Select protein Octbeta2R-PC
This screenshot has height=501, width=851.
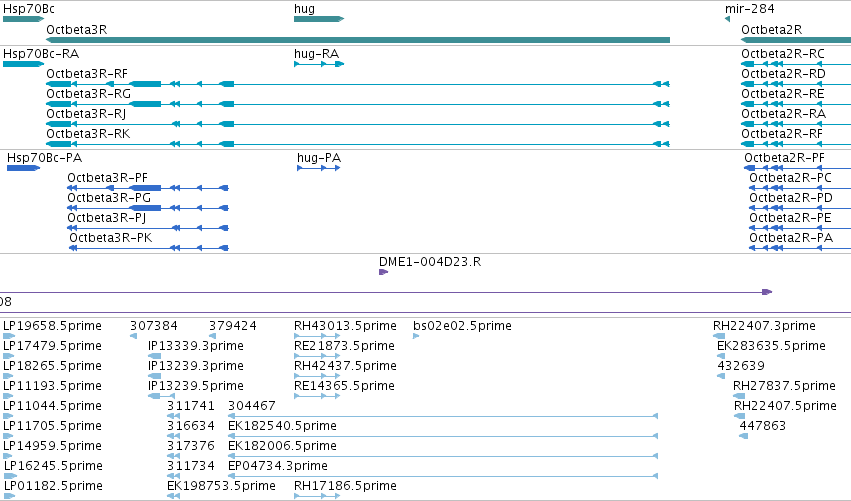[790, 178]
